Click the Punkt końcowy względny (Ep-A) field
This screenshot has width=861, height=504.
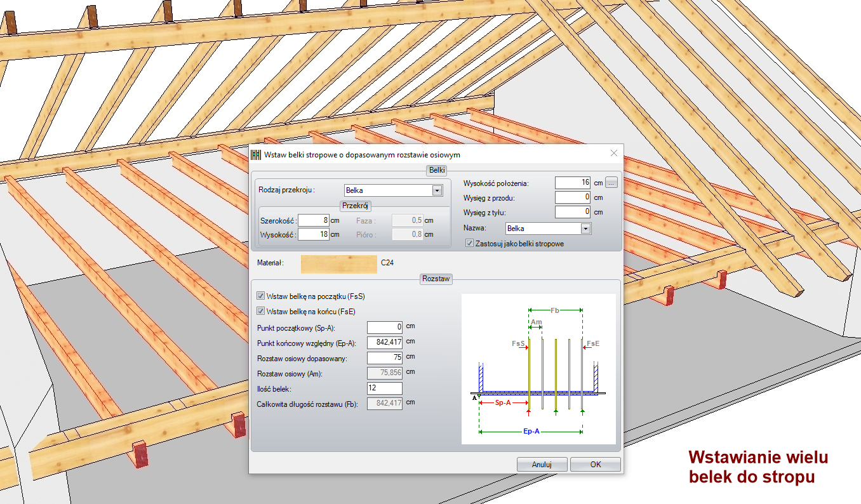pos(384,343)
